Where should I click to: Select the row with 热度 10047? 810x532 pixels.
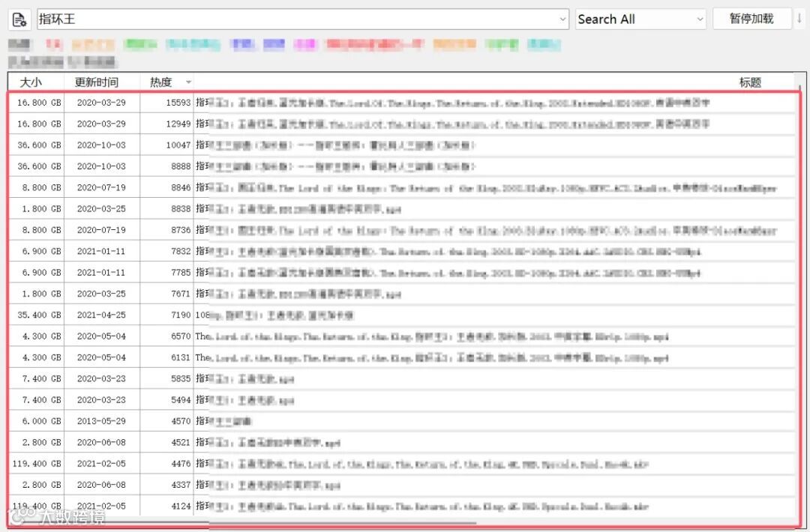coord(402,145)
